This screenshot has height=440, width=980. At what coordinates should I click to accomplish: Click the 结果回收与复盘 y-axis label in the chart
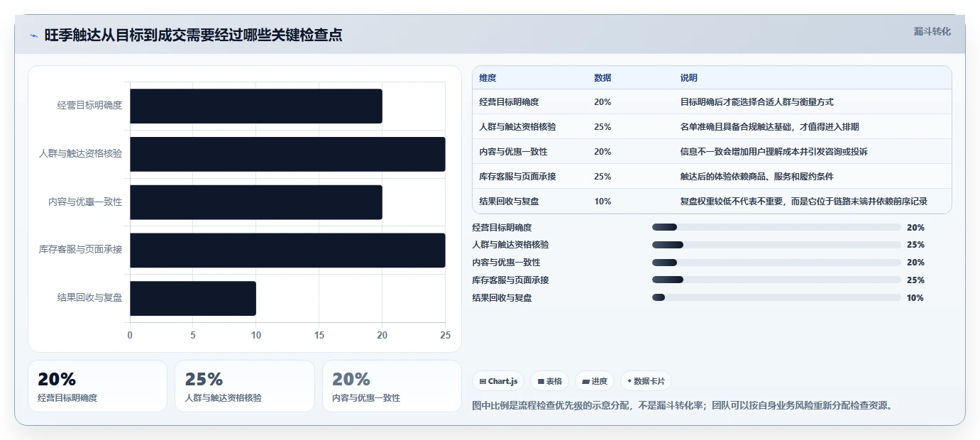pyautogui.click(x=89, y=298)
